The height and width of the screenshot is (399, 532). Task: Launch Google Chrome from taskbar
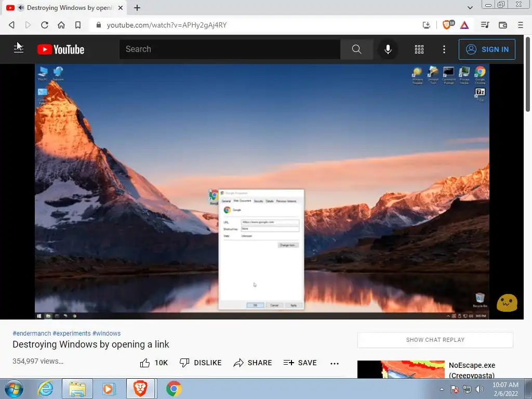(x=174, y=389)
